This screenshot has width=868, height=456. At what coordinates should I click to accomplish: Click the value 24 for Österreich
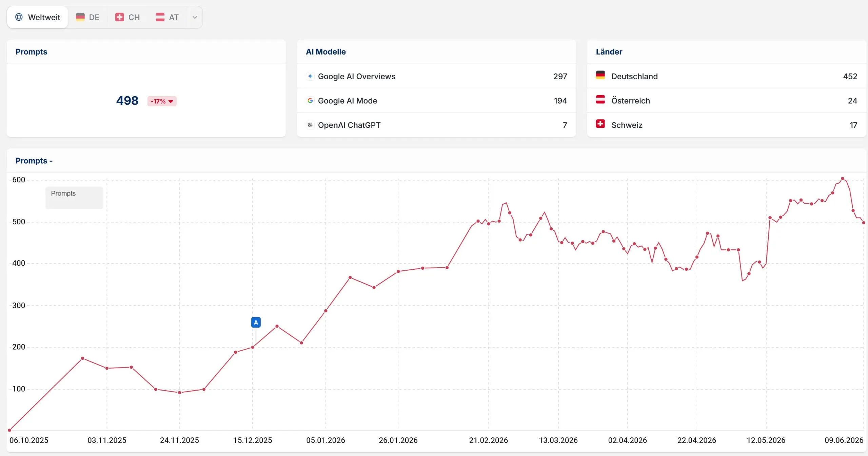(852, 101)
